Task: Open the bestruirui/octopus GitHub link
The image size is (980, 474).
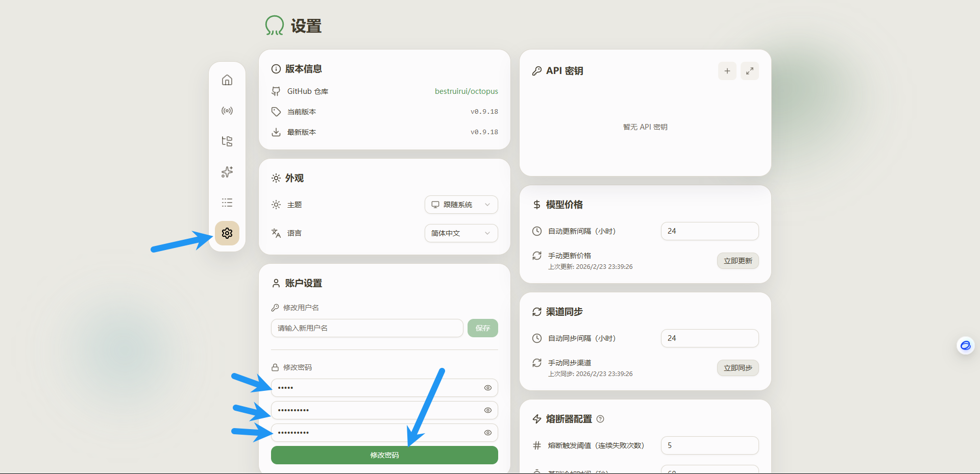Action: click(x=466, y=91)
